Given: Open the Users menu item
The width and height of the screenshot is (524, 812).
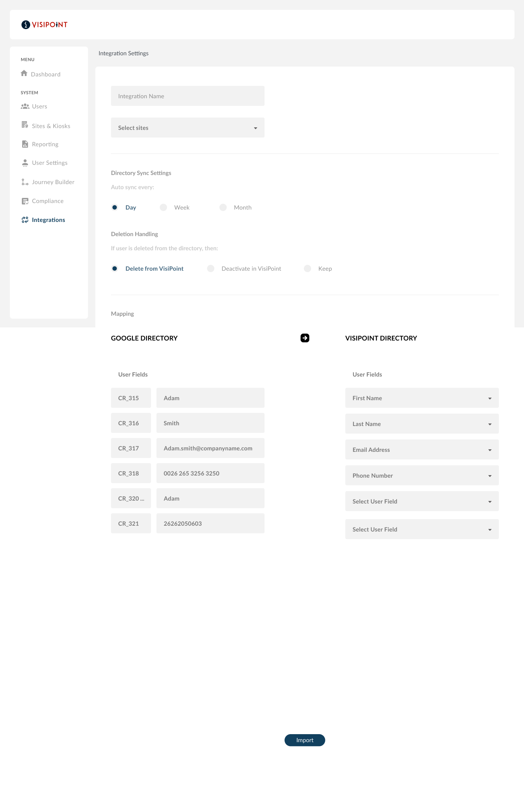Looking at the screenshot, I should [39, 106].
